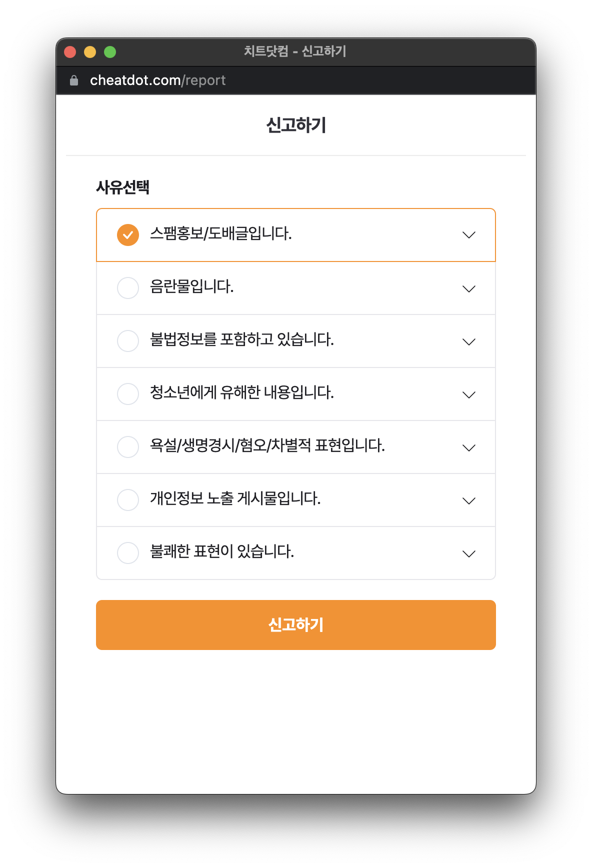The height and width of the screenshot is (868, 592).
Task: Click the 음란물입니다 option text
Action: pos(192,287)
